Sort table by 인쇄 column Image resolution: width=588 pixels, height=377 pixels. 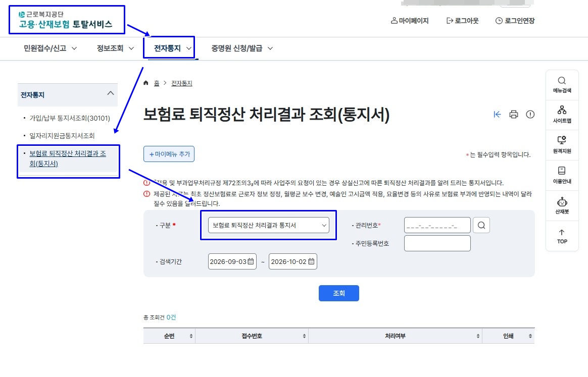point(530,336)
